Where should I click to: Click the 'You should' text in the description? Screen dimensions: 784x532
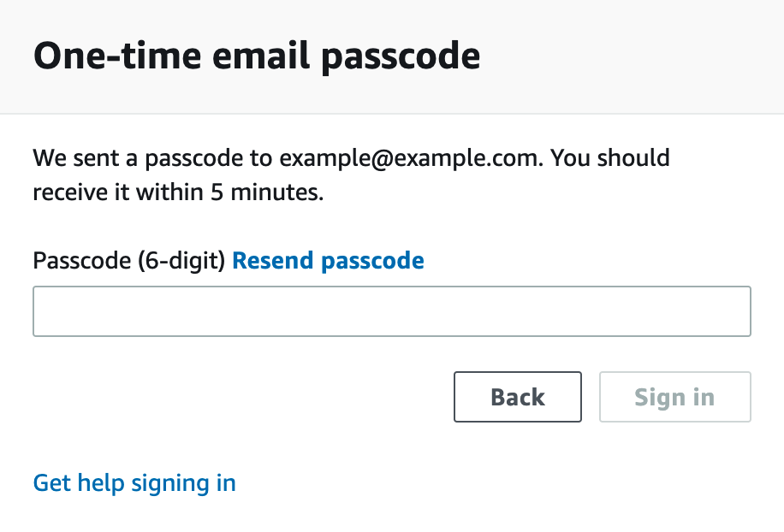[x=609, y=158]
